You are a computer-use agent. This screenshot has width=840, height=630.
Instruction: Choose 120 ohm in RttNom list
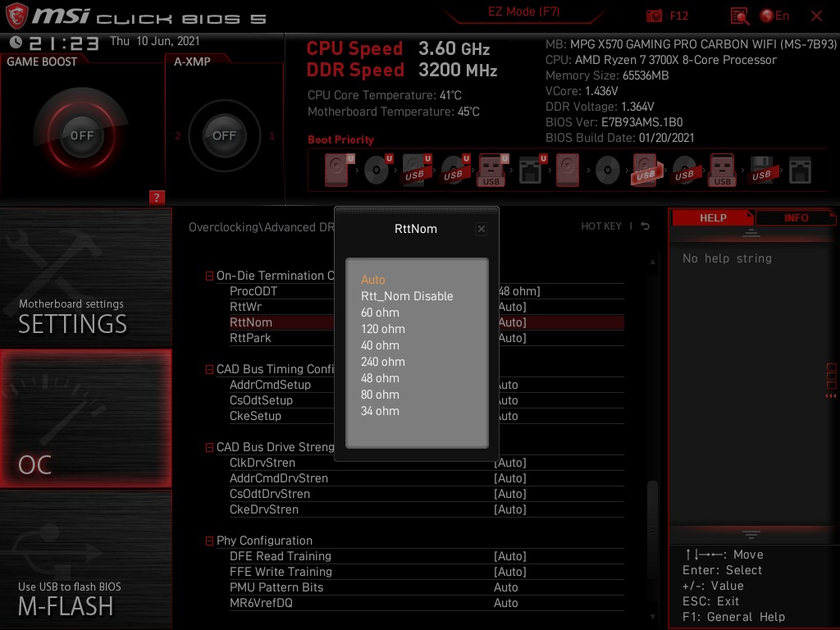pyautogui.click(x=382, y=329)
